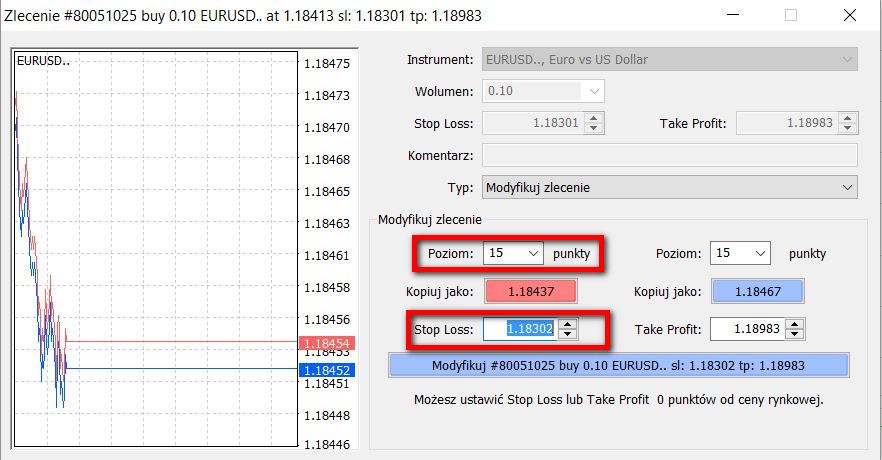Viewport: 882px width, 460px height.
Task: Focus the lower Take Profit 1.18983 field
Action: tap(747, 329)
